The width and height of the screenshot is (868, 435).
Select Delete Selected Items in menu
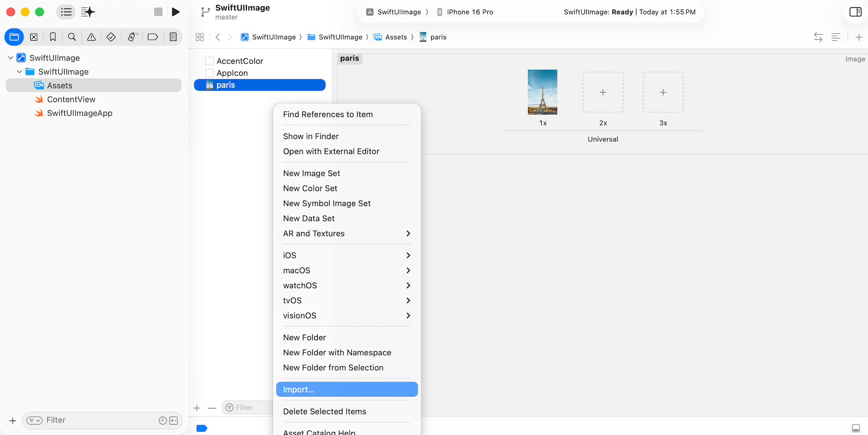coord(325,412)
